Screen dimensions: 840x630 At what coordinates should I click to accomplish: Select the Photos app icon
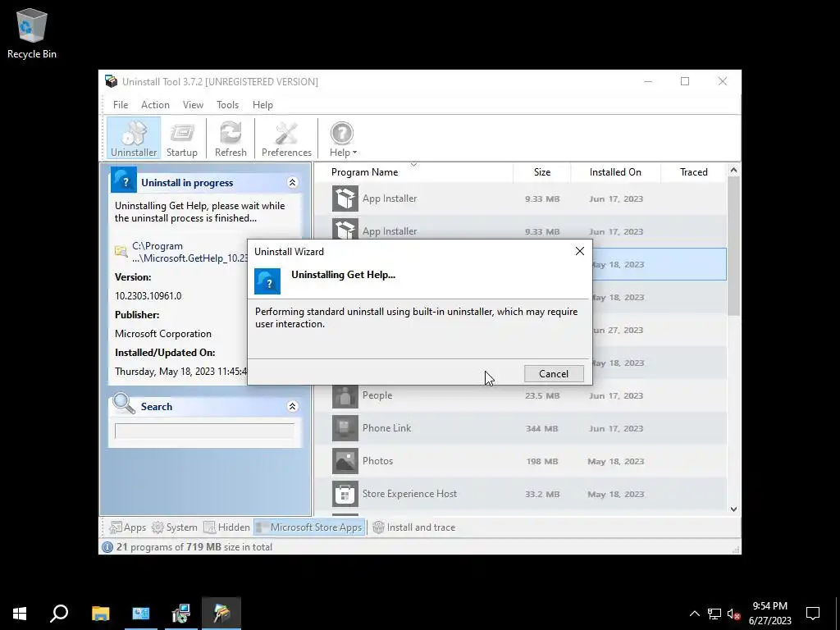(345, 461)
